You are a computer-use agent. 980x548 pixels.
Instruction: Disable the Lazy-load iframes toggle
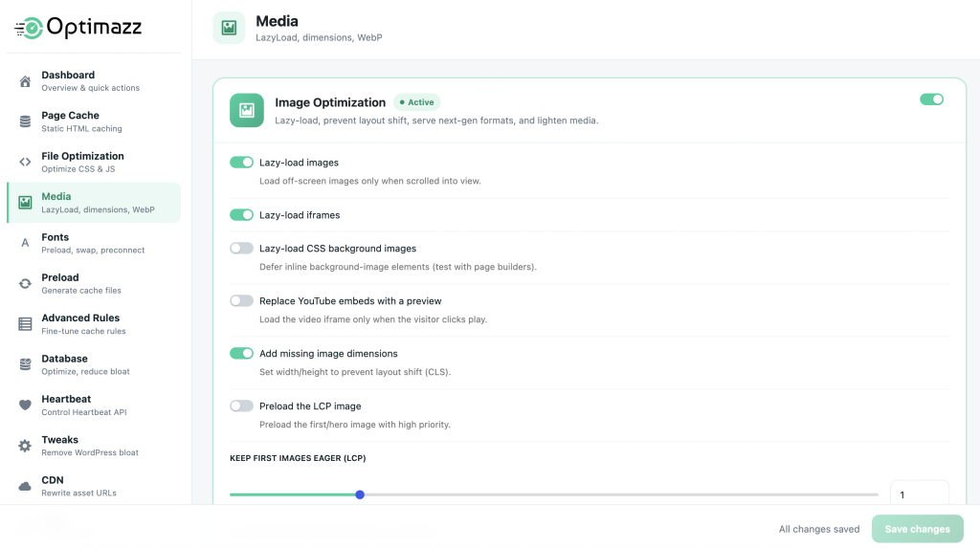tap(241, 215)
